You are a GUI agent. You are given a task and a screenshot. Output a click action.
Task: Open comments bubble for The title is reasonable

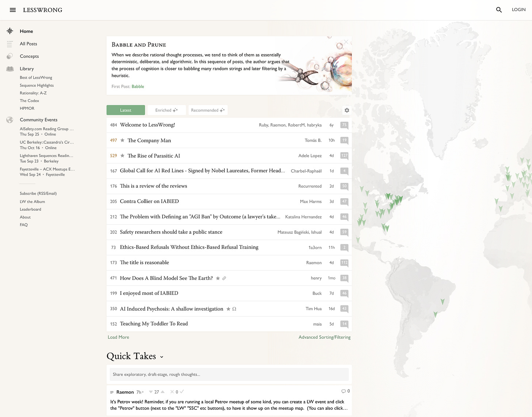[344, 263]
